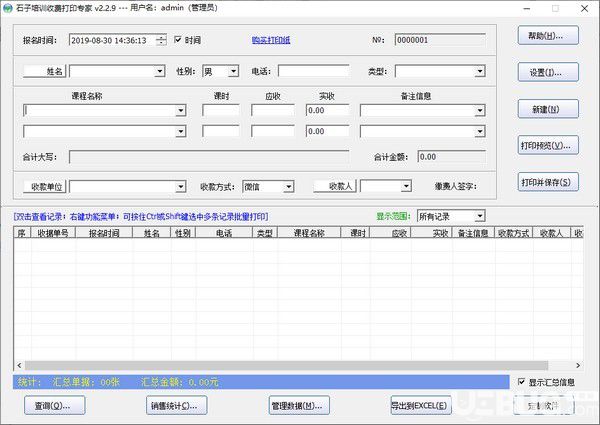This screenshot has width=600, height=425.
Task: Click second row 应收 input field
Action: [x=273, y=132]
